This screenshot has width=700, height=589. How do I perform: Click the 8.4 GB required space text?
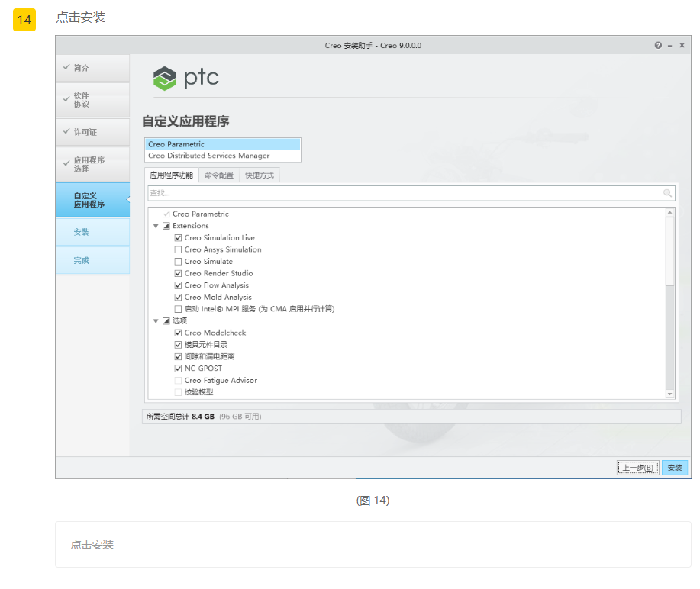203,417
